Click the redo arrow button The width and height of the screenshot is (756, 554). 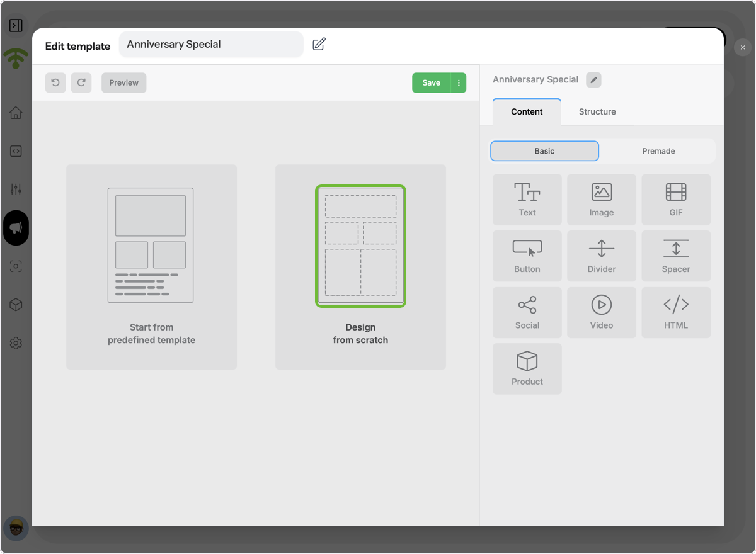point(81,82)
